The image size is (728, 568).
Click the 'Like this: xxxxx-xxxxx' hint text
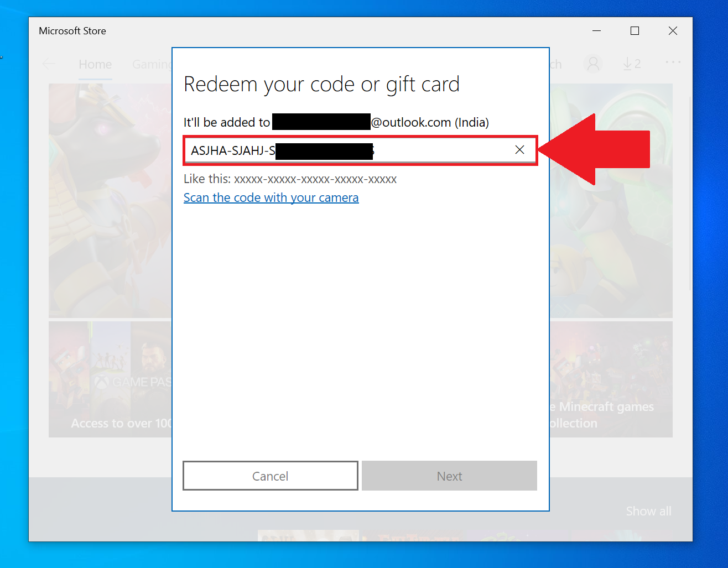(290, 179)
